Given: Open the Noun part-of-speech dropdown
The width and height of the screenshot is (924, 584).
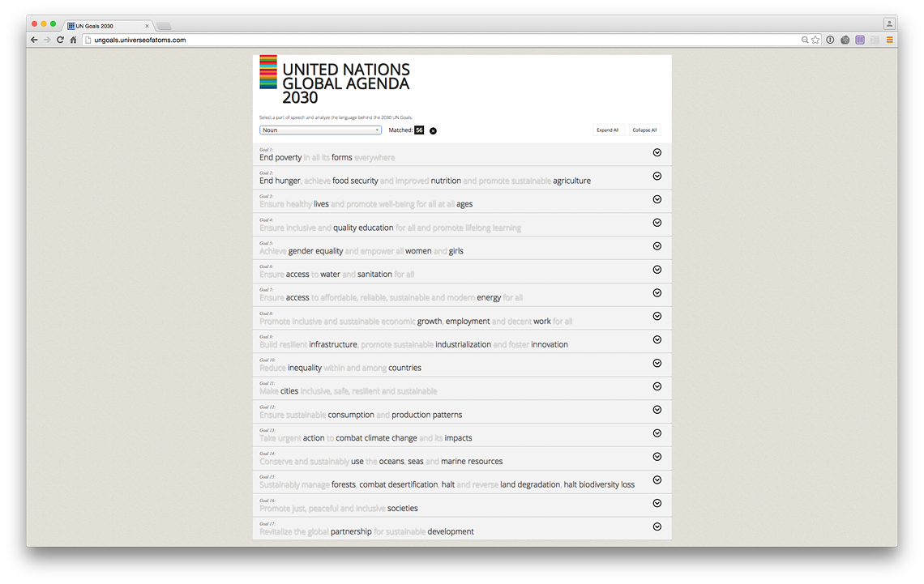Looking at the screenshot, I should pyautogui.click(x=321, y=130).
